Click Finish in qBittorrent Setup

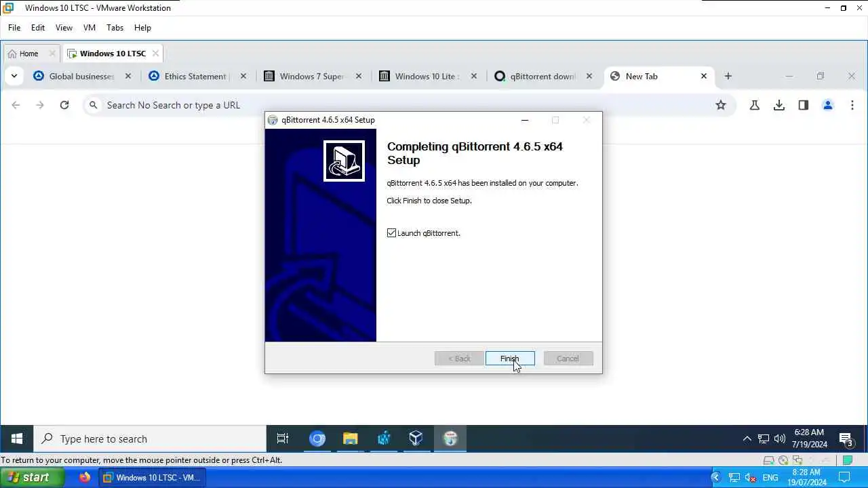[x=510, y=359]
